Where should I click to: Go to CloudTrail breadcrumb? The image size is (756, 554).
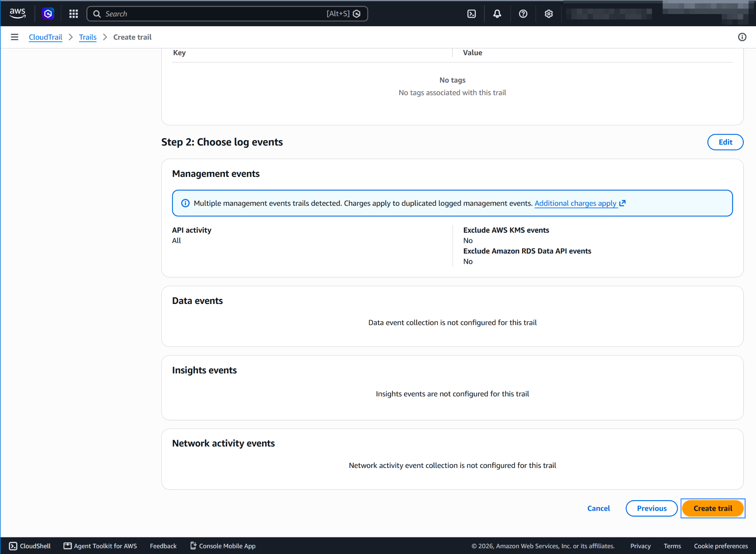pyautogui.click(x=45, y=37)
